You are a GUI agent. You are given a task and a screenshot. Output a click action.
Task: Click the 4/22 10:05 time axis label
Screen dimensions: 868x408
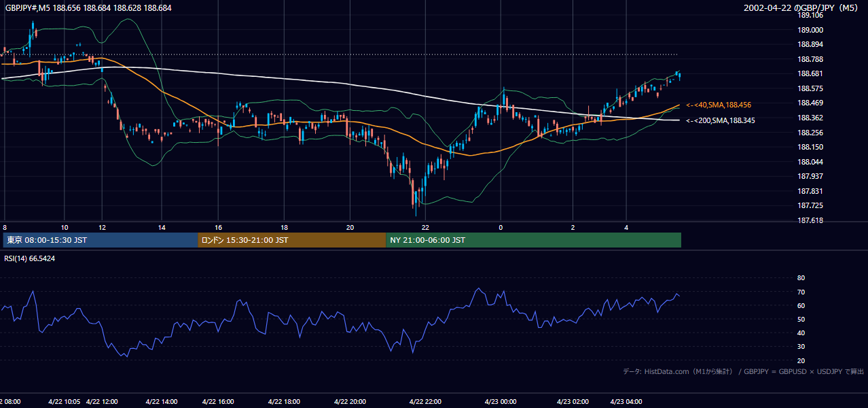pyautogui.click(x=65, y=402)
